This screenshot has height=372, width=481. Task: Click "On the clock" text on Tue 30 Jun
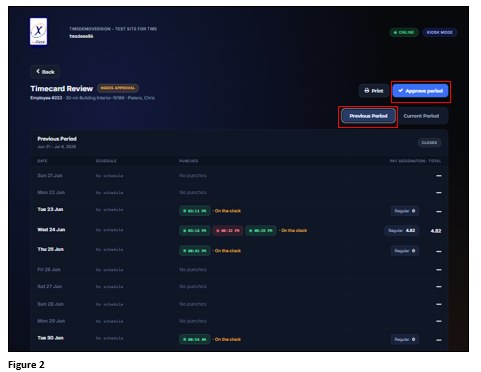click(228, 339)
